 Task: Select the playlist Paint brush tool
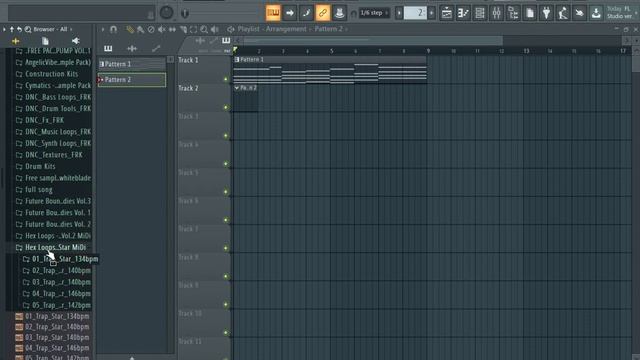pos(140,29)
